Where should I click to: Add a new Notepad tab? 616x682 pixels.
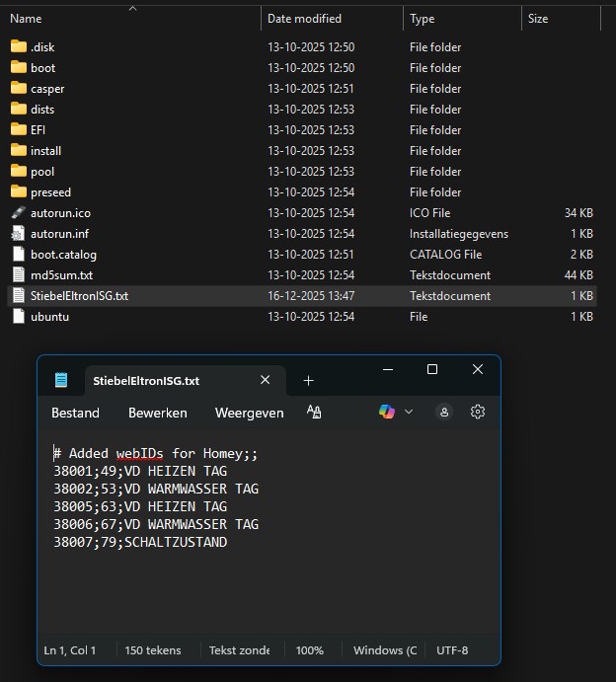tap(308, 380)
